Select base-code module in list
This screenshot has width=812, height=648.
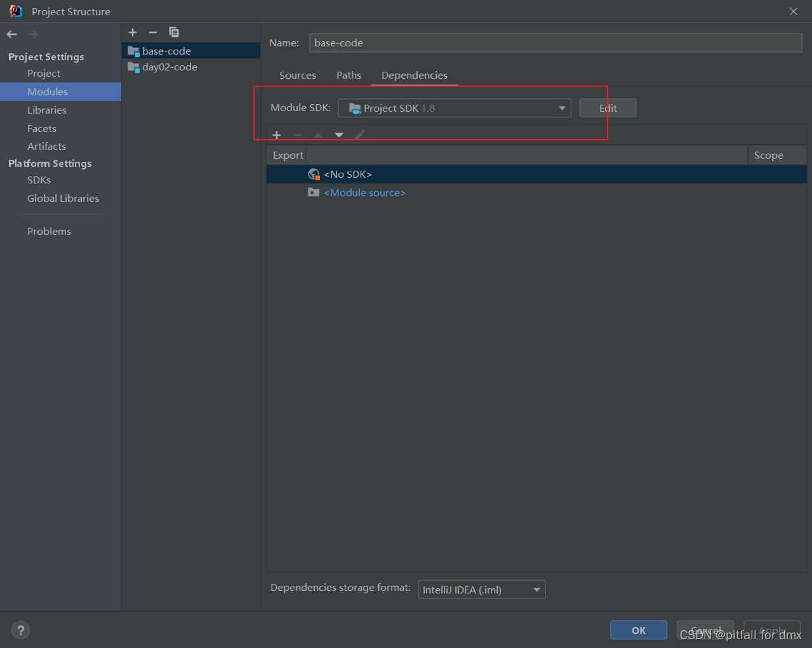coord(191,51)
